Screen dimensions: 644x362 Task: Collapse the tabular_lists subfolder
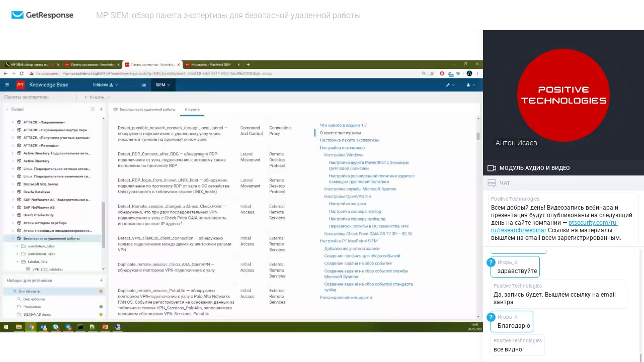[x=17, y=261]
